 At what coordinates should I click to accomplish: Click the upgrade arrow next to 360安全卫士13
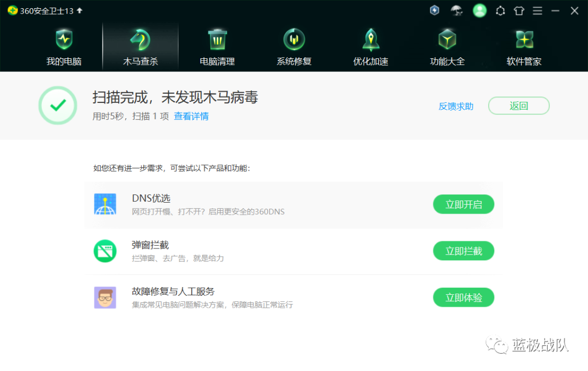pyautogui.click(x=79, y=10)
